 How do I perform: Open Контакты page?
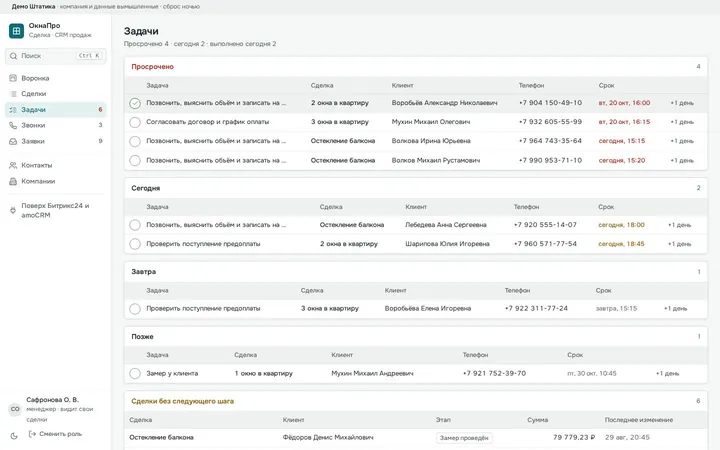click(56, 165)
